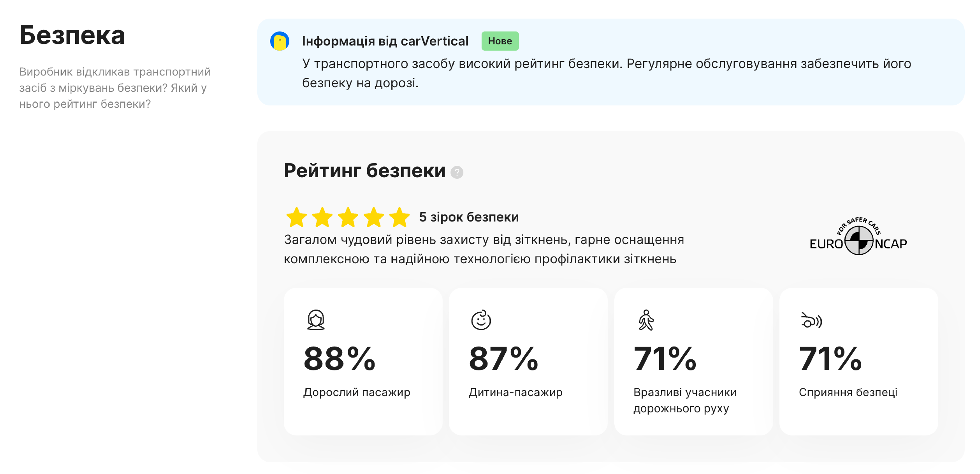
Task: Click the 'Інформація від carVertical' header
Action: pyautogui.click(x=385, y=41)
